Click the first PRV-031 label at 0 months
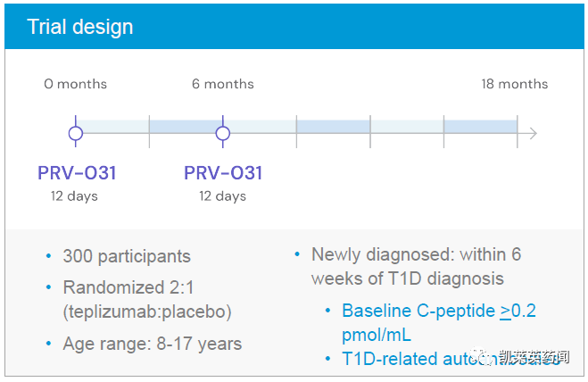Viewport: 588px width, 382px height. 77,173
